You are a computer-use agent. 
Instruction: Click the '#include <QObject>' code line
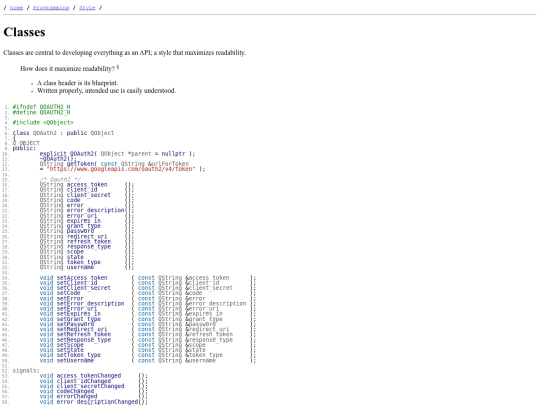(x=43, y=122)
